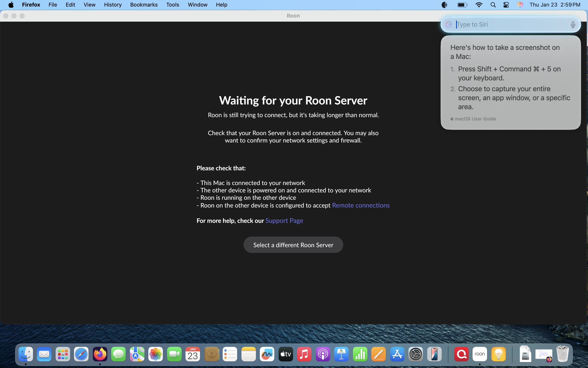The image size is (588, 368).
Task: Open the Tools menu
Action: click(173, 5)
